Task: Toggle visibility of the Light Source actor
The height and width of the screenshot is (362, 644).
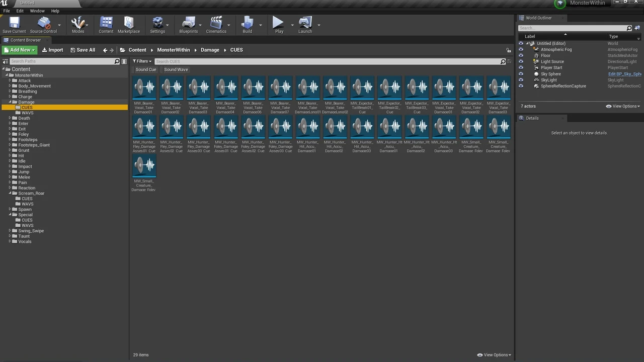Action: 521,62
